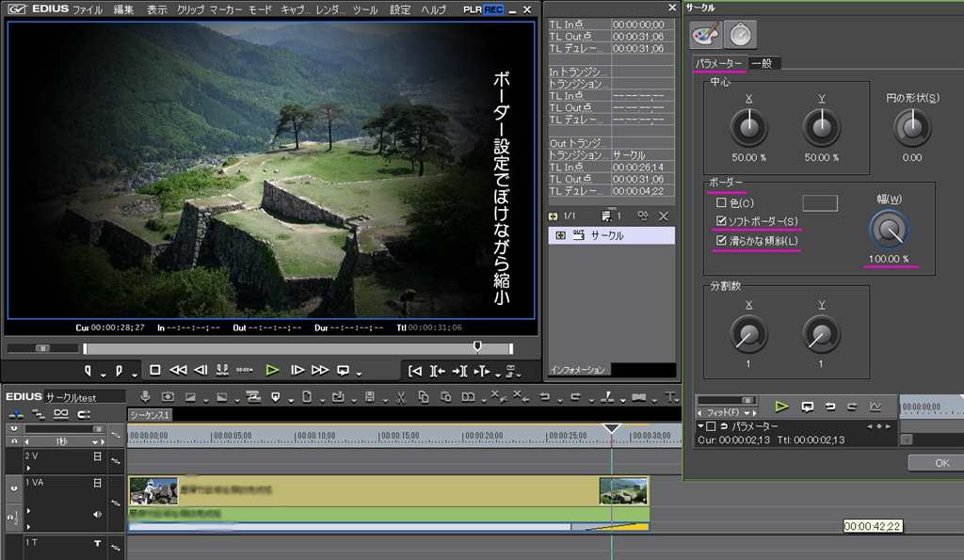Click the OK button

[x=940, y=463]
